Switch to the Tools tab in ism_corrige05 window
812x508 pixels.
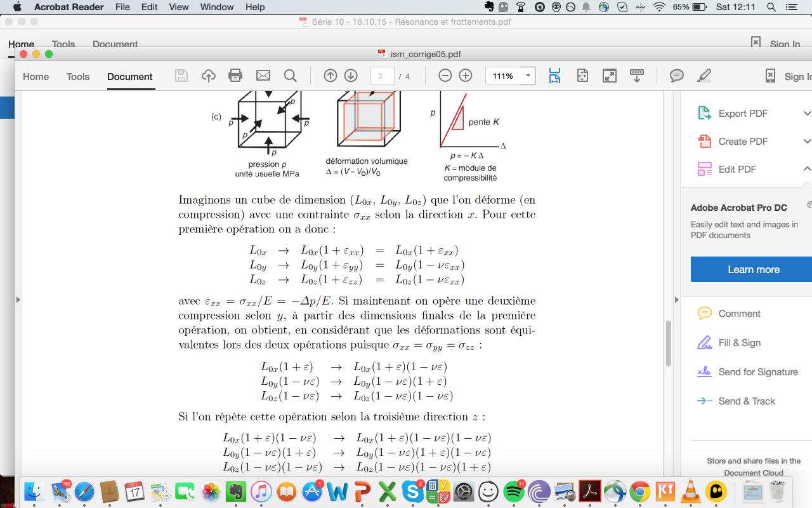point(78,76)
